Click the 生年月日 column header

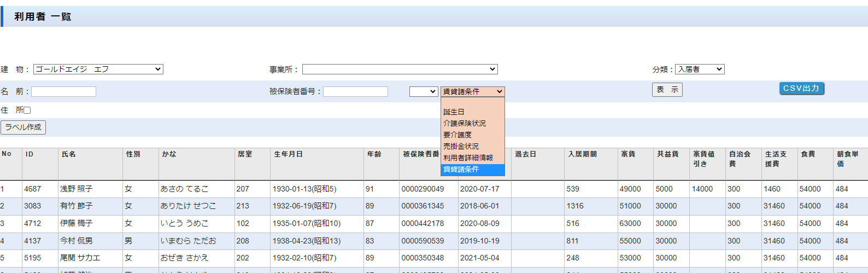tap(288, 154)
